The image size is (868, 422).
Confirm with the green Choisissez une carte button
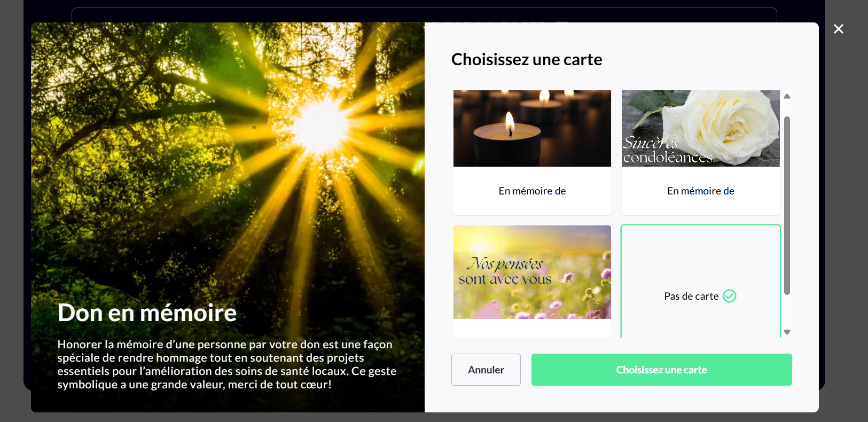662,370
